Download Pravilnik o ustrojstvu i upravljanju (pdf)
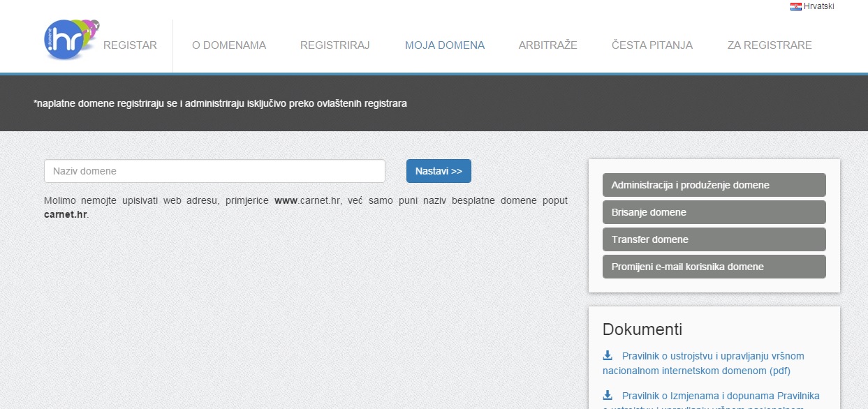868x409 pixels. click(712, 363)
